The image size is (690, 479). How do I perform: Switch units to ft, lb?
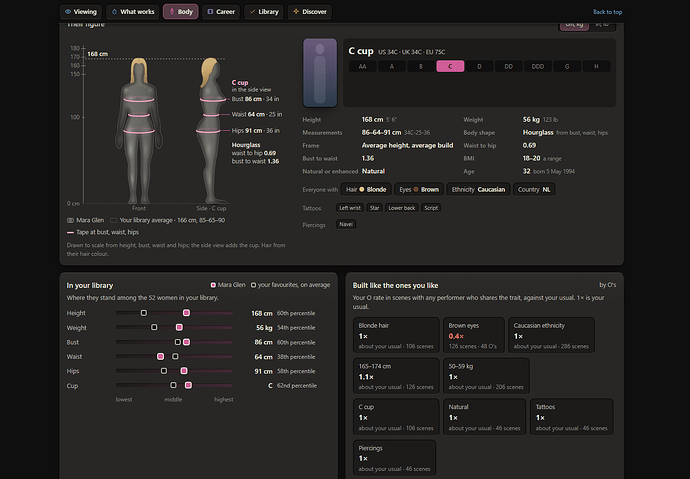(602, 25)
